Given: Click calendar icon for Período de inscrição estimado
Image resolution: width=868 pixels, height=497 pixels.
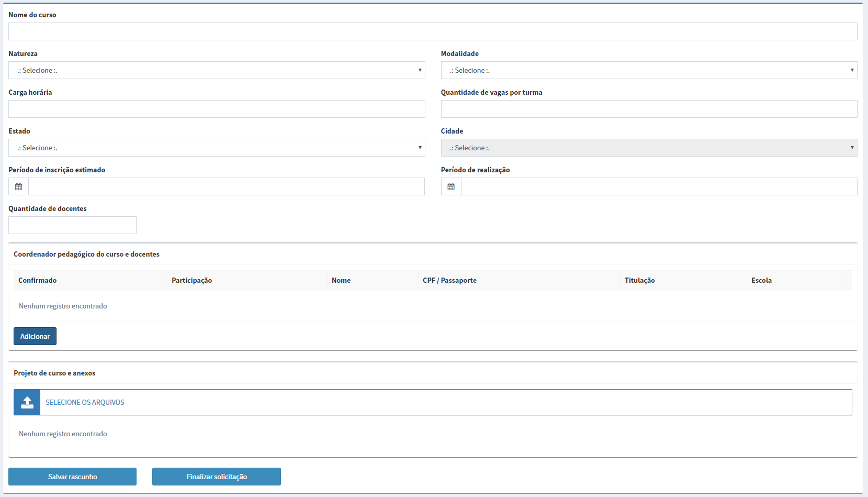Looking at the screenshot, I should point(19,186).
